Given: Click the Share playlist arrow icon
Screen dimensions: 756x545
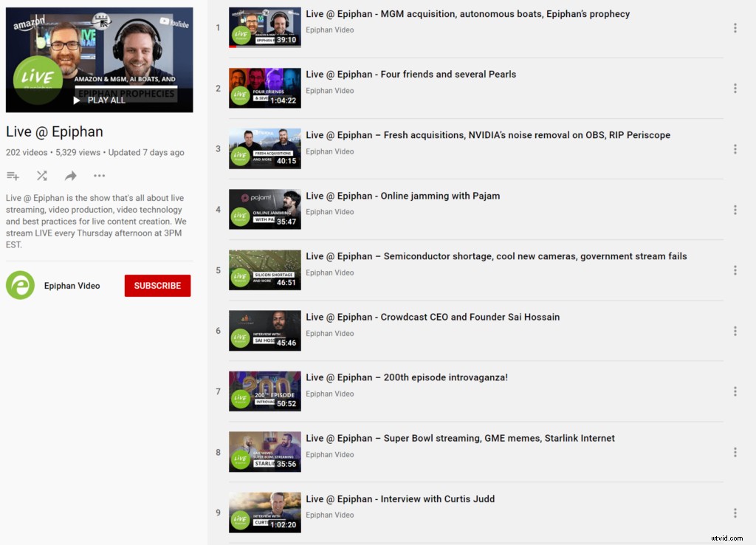Looking at the screenshot, I should [70, 176].
